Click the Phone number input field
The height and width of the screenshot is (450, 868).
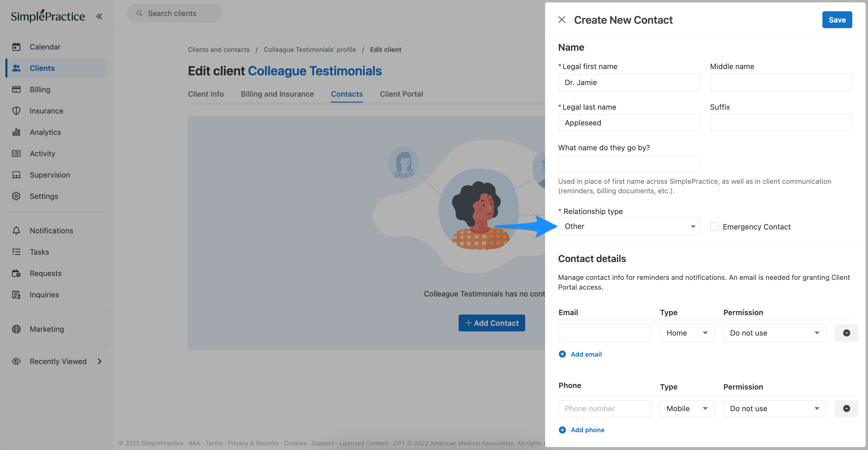(605, 408)
